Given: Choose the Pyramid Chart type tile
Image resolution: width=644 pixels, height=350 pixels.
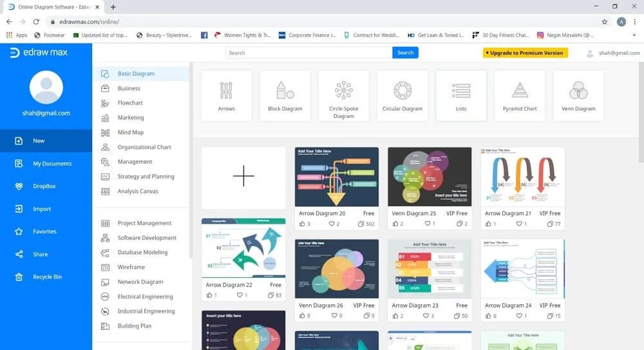Looking at the screenshot, I should (519, 95).
